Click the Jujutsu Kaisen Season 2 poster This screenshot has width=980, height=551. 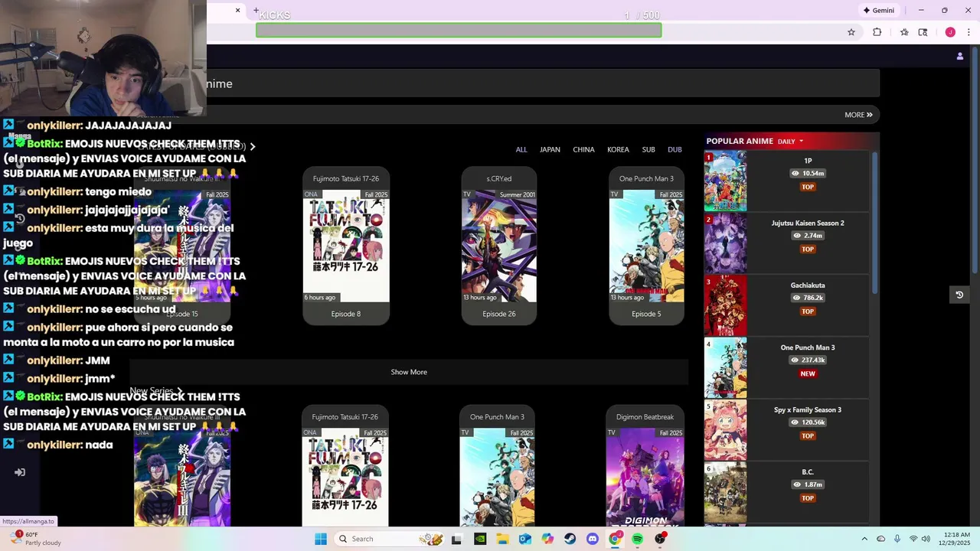click(x=725, y=243)
